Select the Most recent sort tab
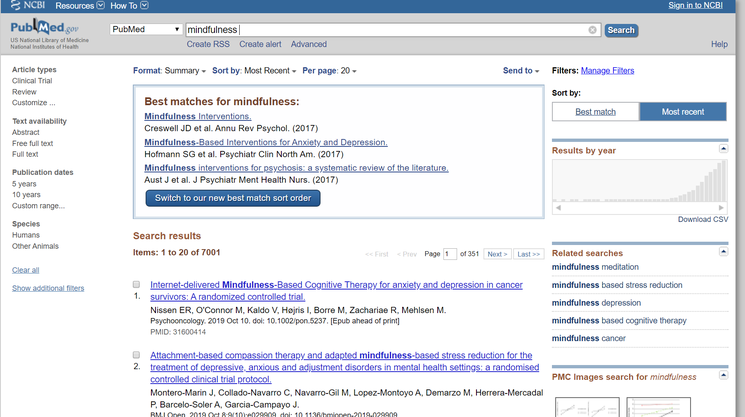Image resolution: width=745 pixels, height=417 pixels. click(683, 112)
